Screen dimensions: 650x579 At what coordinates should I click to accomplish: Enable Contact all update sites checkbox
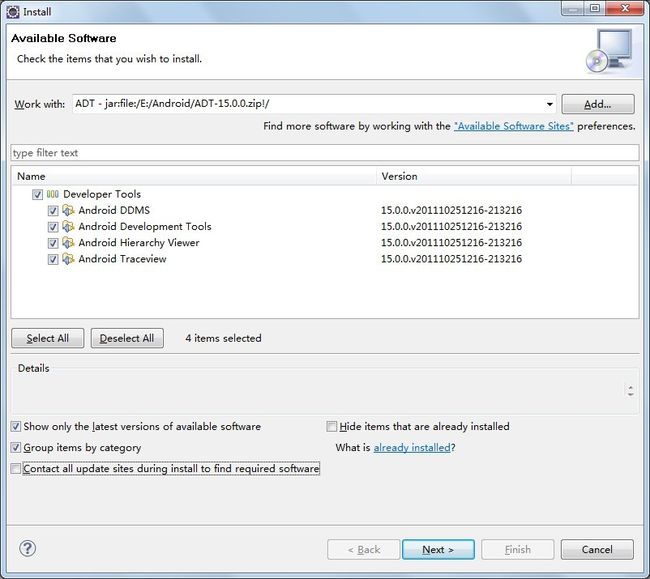(16, 468)
